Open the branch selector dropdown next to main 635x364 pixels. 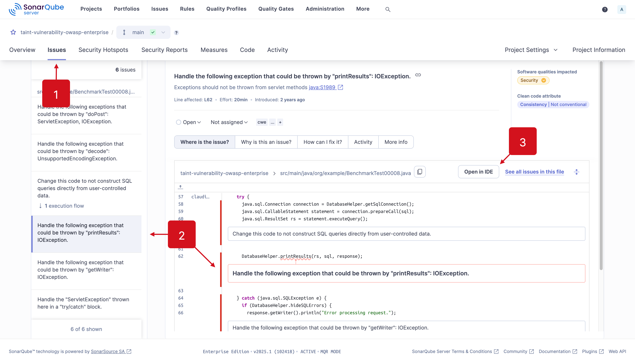click(163, 32)
